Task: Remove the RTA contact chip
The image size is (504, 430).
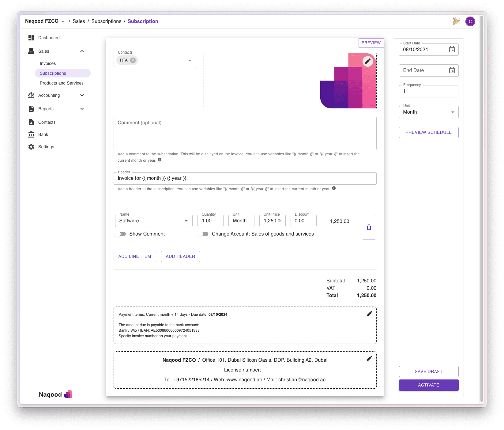Action: tap(133, 60)
